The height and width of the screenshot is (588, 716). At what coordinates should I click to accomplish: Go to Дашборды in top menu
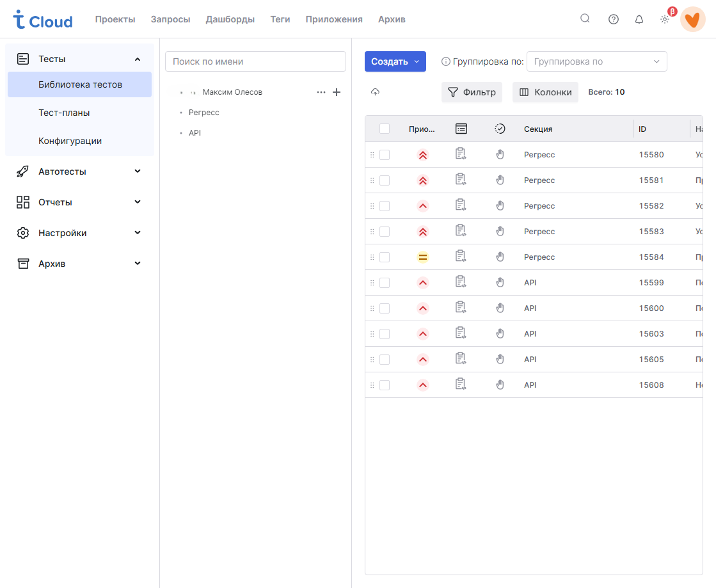click(230, 19)
